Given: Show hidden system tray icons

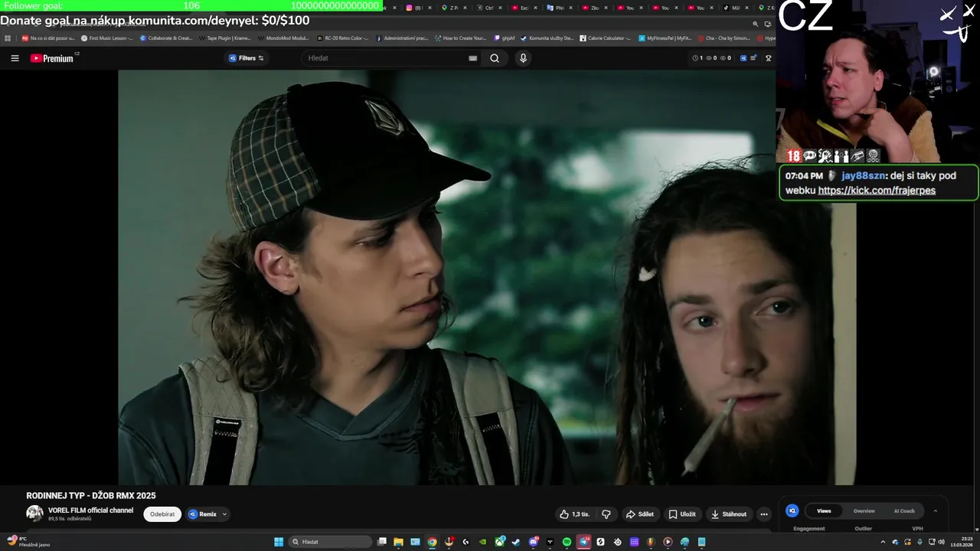Looking at the screenshot, I should point(884,542).
